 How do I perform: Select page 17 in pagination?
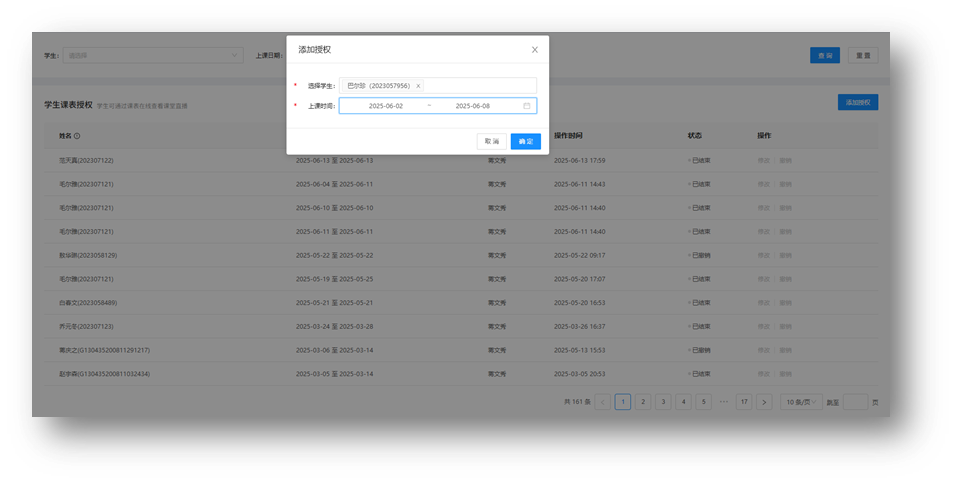[744, 402]
